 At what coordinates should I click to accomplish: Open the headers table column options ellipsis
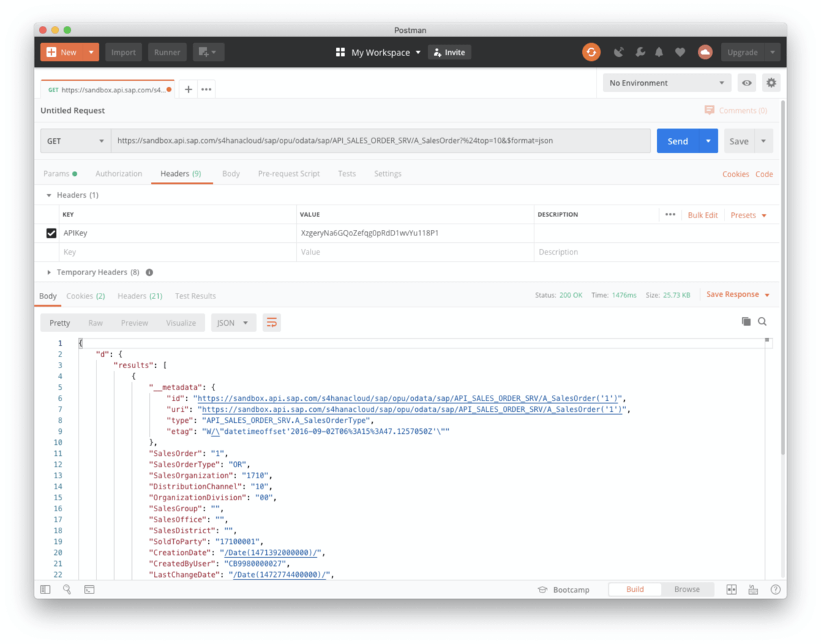tap(670, 215)
